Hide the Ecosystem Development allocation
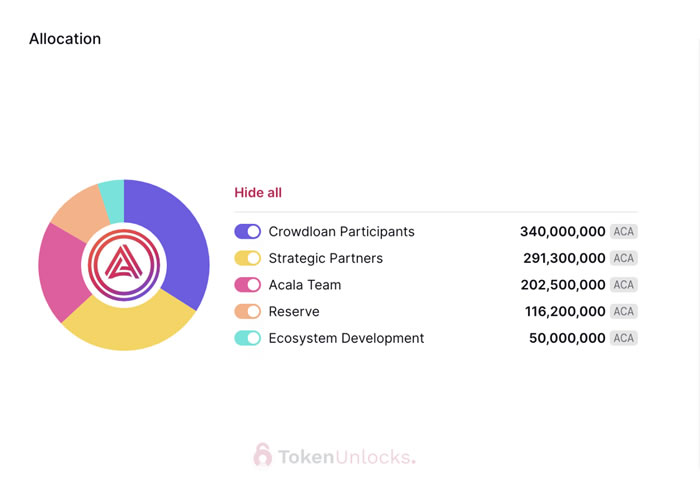This screenshot has width=700, height=499. click(x=247, y=338)
